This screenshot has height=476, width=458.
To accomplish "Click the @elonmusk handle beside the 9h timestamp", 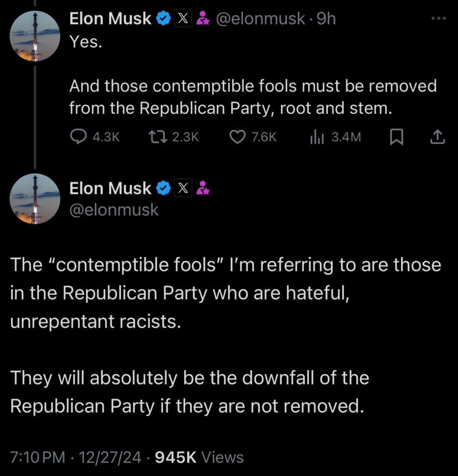I will (260, 19).
